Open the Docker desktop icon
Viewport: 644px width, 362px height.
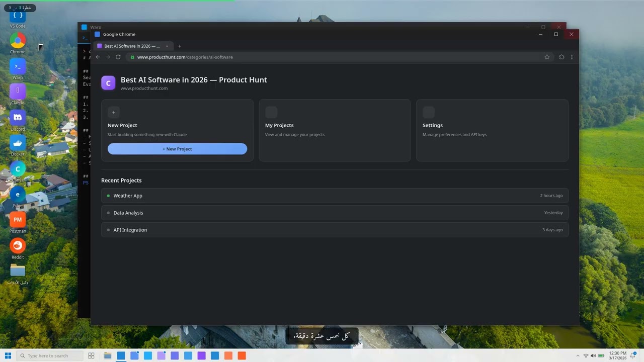18,146
